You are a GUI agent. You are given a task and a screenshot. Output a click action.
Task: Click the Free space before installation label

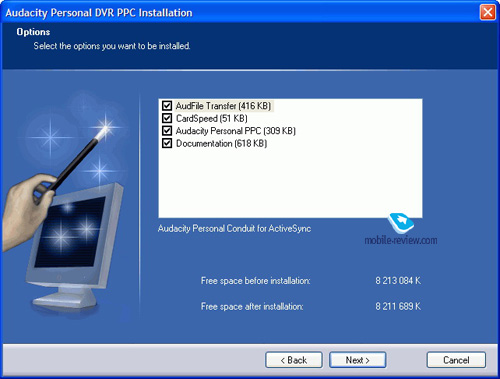[x=256, y=281]
